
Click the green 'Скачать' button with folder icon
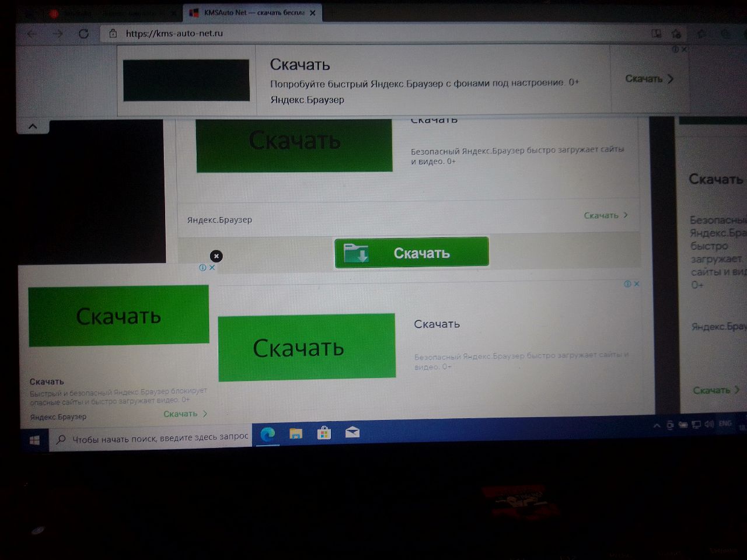pyautogui.click(x=411, y=253)
